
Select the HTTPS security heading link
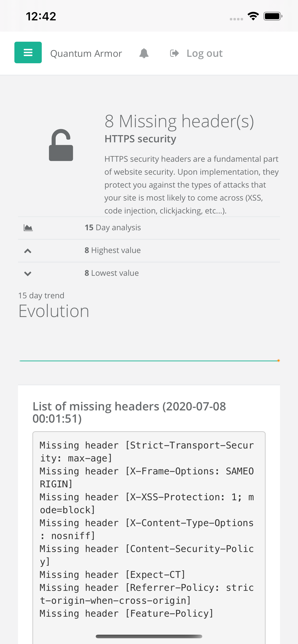click(140, 138)
